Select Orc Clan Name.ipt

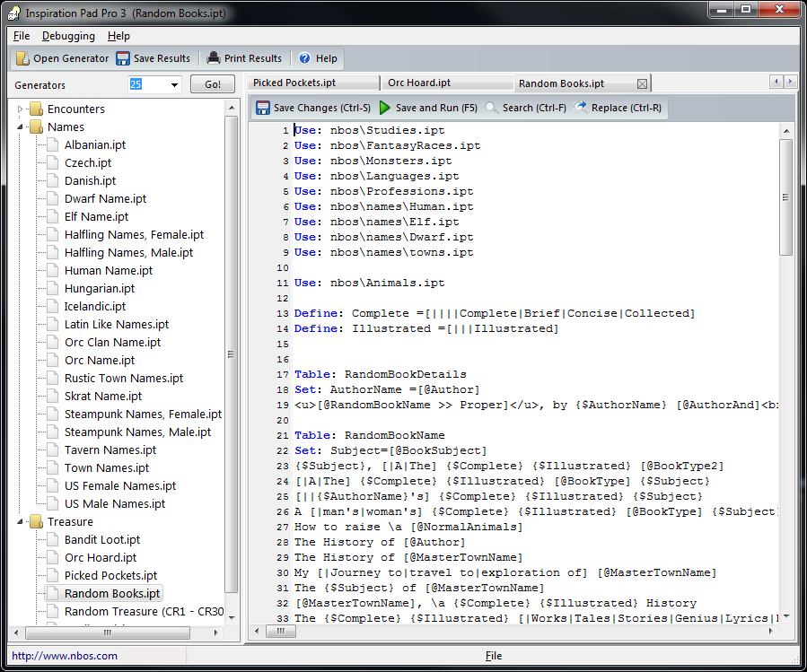pos(113,343)
